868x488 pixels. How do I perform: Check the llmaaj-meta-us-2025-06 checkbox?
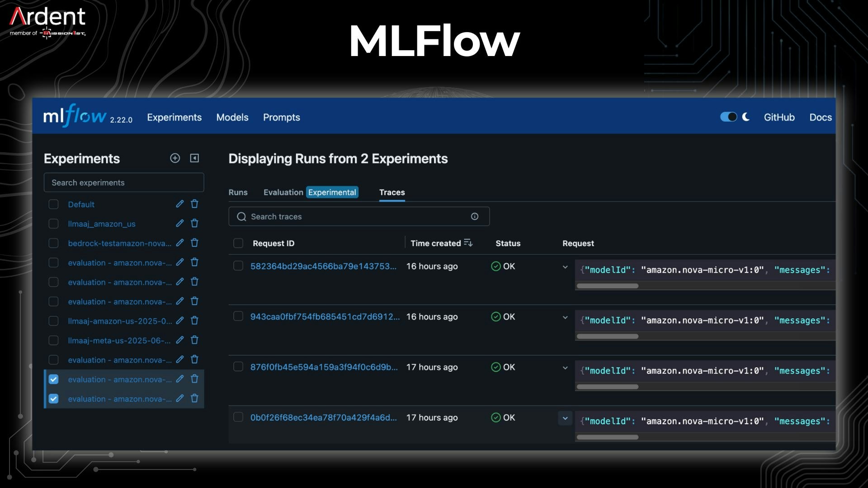53,340
